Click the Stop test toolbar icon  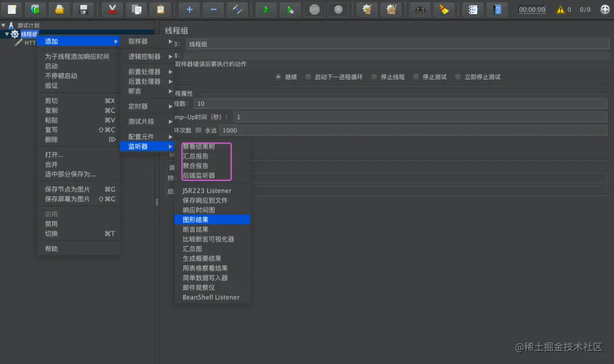coord(314,9)
